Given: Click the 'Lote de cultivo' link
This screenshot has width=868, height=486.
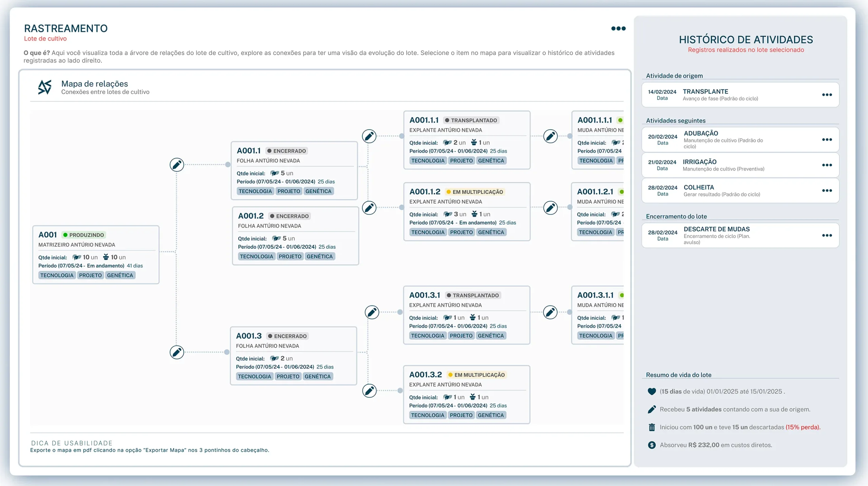Looking at the screenshot, I should [x=45, y=39].
